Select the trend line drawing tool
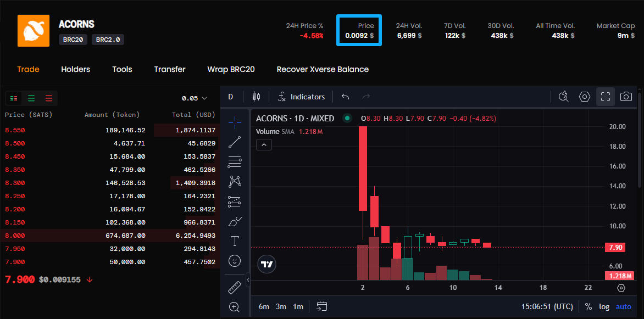This screenshot has width=644, height=319. click(x=235, y=142)
